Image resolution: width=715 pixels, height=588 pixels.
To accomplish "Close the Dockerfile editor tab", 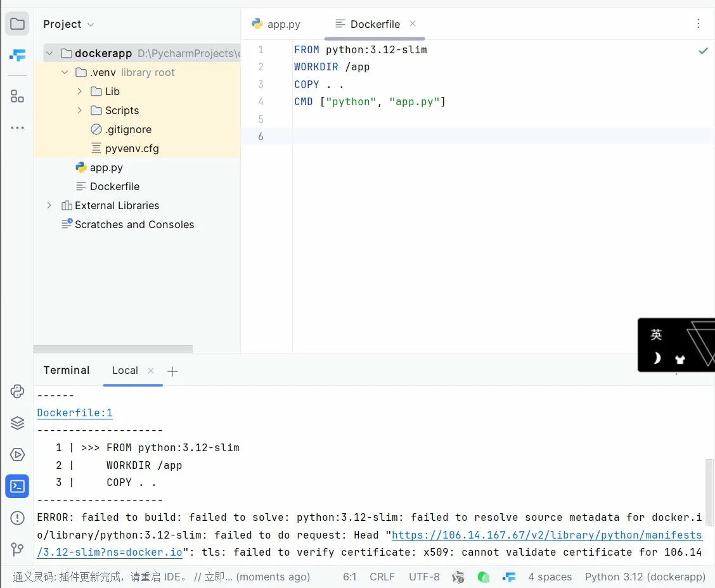I will coord(412,23).
